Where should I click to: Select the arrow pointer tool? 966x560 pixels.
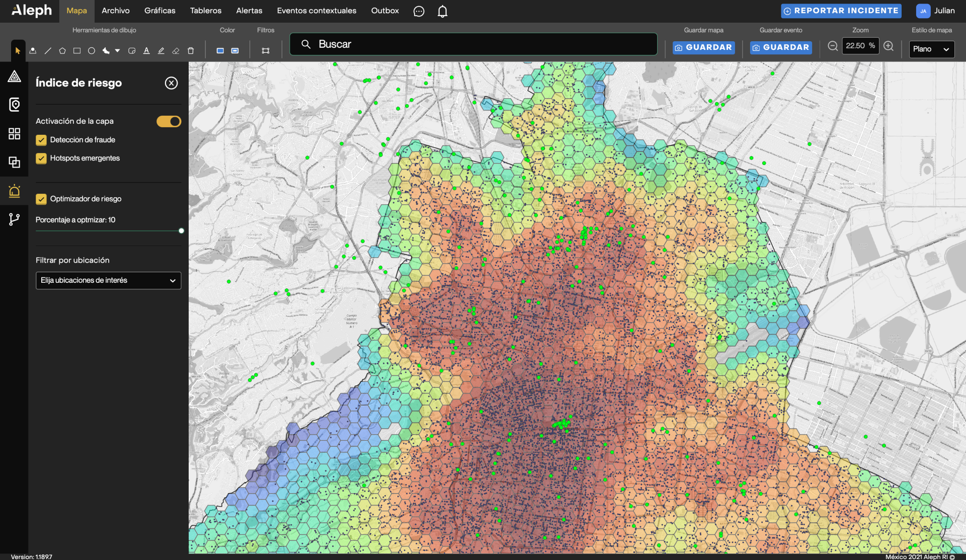click(18, 51)
